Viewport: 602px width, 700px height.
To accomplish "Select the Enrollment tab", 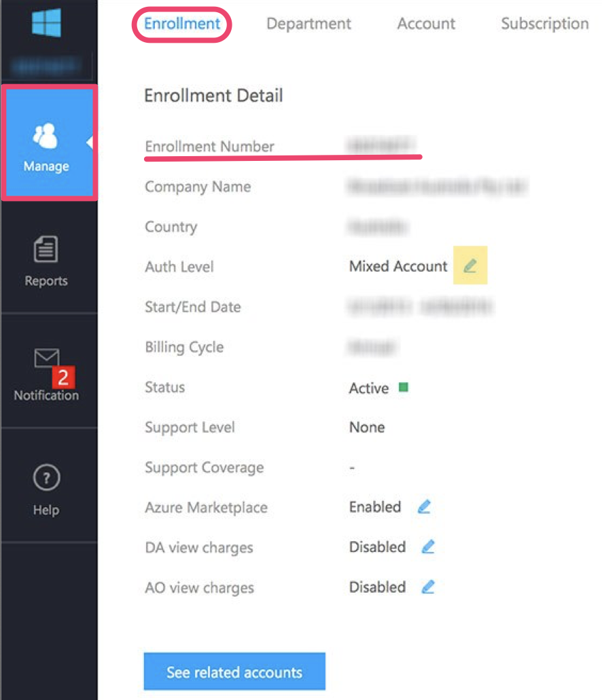I will (x=182, y=24).
